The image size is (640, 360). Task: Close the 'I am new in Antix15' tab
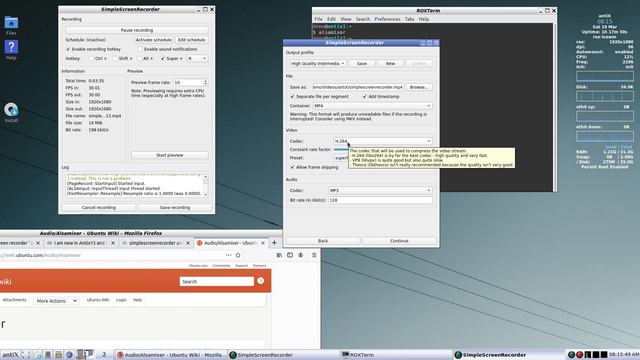click(113, 243)
